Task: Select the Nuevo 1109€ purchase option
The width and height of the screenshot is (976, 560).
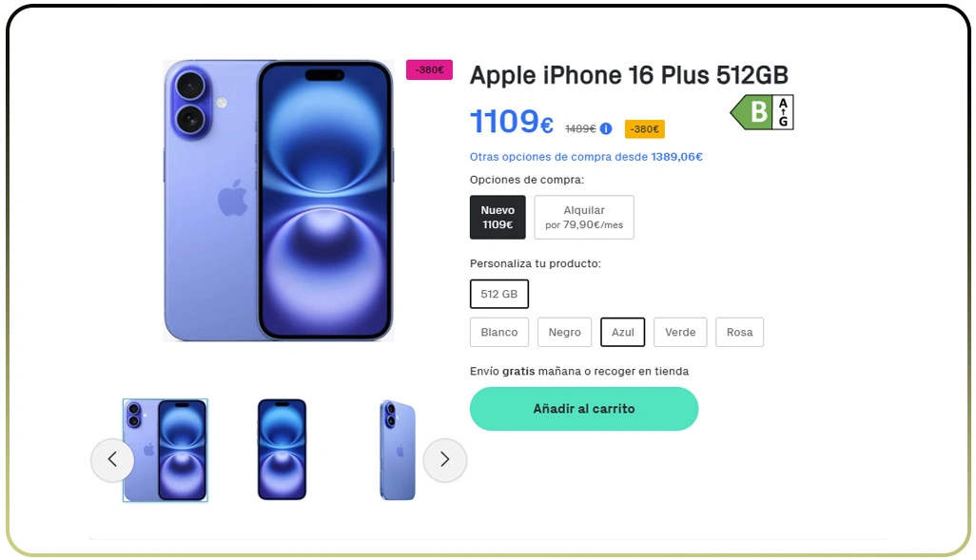Action: [x=498, y=217]
